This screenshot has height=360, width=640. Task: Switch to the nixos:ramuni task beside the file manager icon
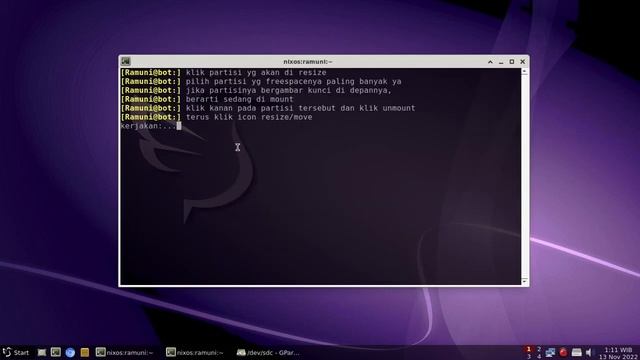pyautogui.click(x=124, y=352)
